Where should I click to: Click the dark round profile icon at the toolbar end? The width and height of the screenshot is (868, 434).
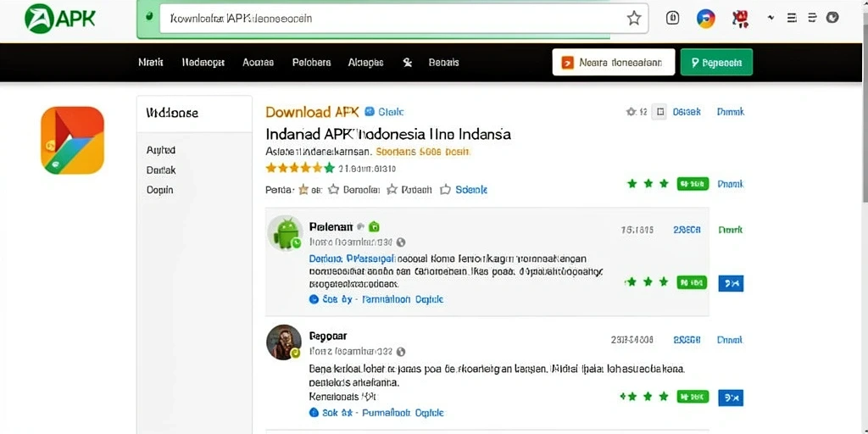[832, 18]
